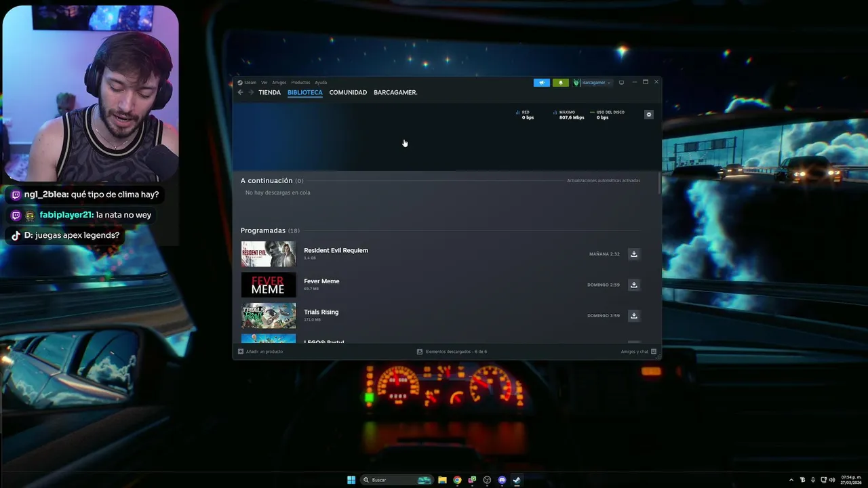
Task: Download Fever Meme update now
Action: click(x=634, y=285)
